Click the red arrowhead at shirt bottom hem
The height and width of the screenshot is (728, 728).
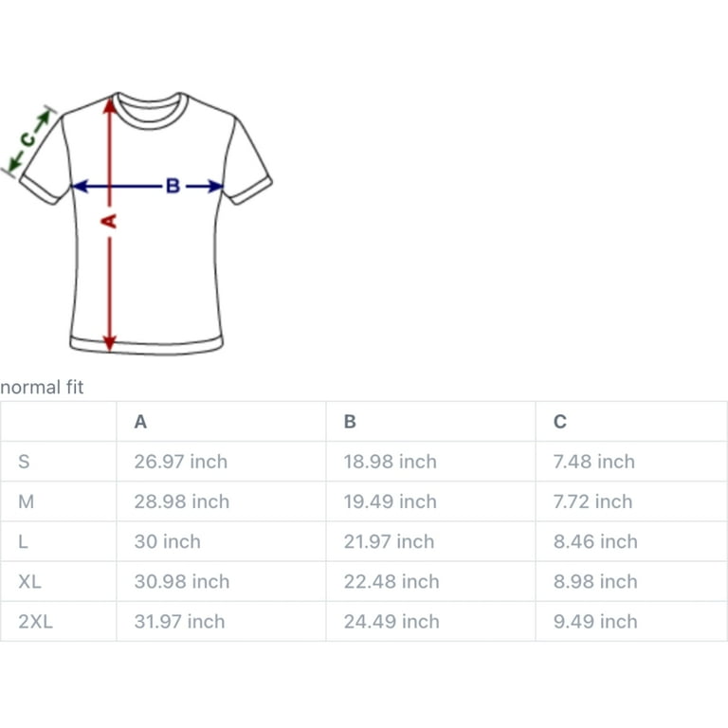[109, 342]
